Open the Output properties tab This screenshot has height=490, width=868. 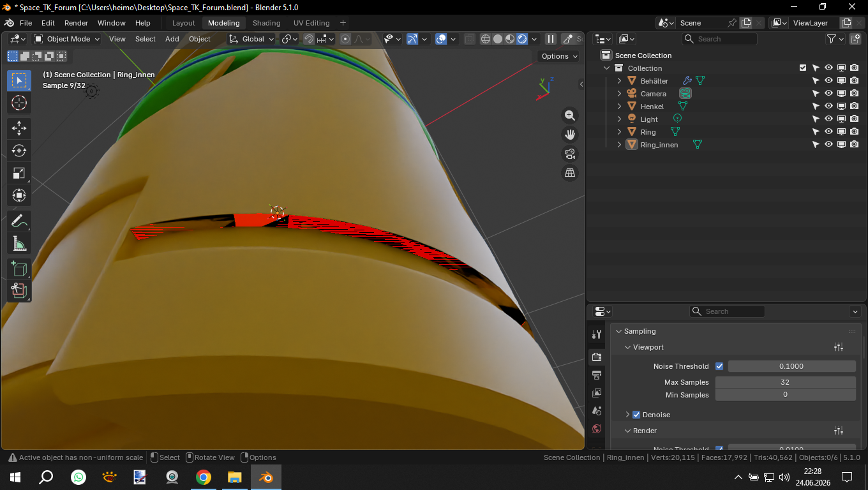597,375
